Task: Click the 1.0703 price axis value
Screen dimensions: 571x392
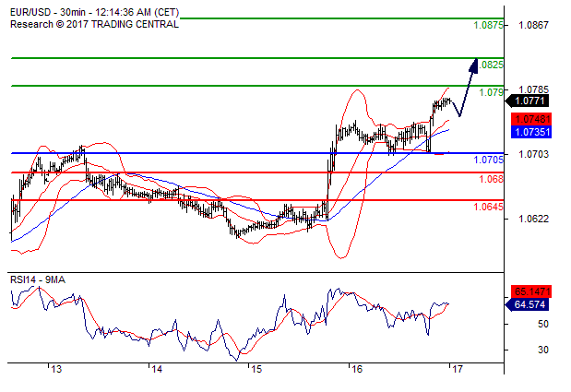Action: point(533,154)
